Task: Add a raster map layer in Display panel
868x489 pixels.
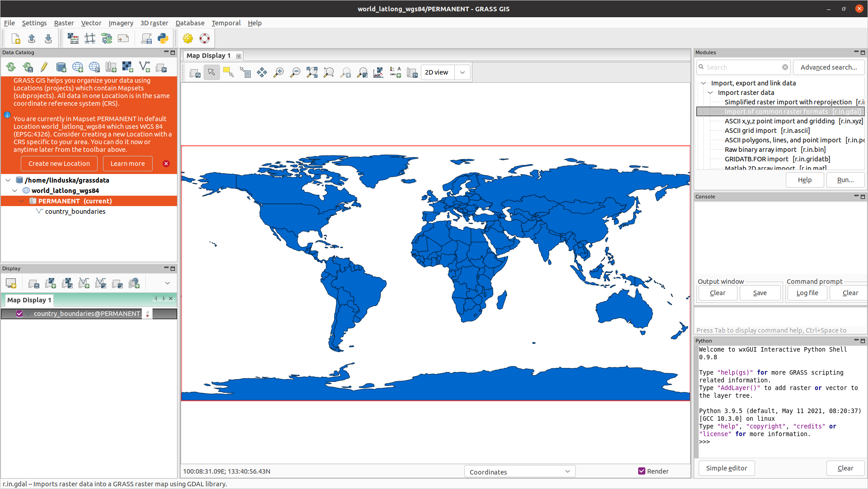Action: (50, 283)
